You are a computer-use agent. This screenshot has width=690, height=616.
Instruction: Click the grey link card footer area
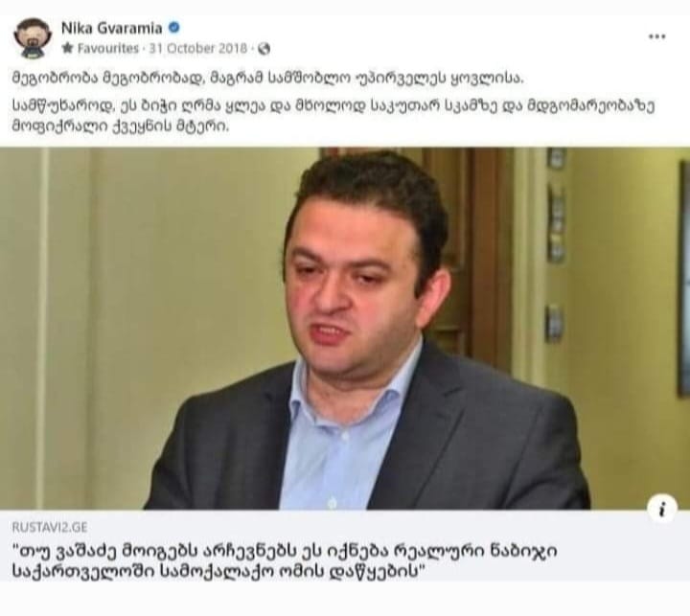coord(345,546)
